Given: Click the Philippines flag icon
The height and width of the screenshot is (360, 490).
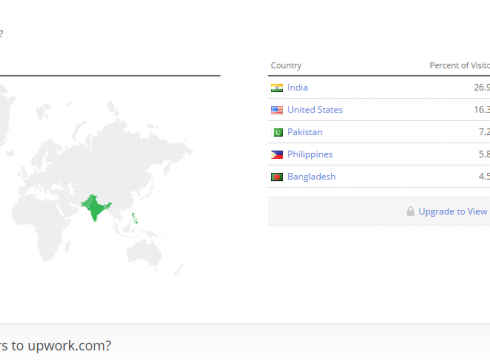Looking at the screenshot, I should [x=277, y=155].
